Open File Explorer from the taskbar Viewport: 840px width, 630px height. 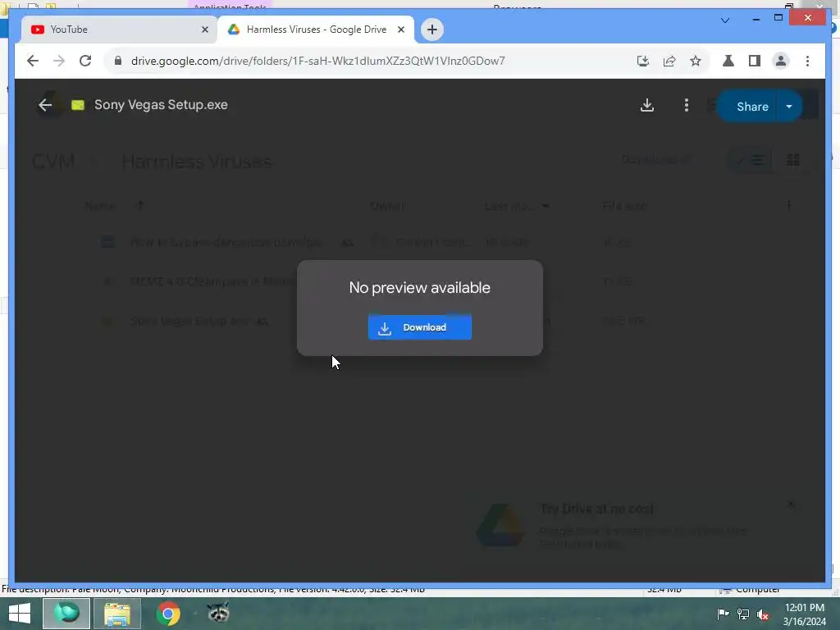117,614
